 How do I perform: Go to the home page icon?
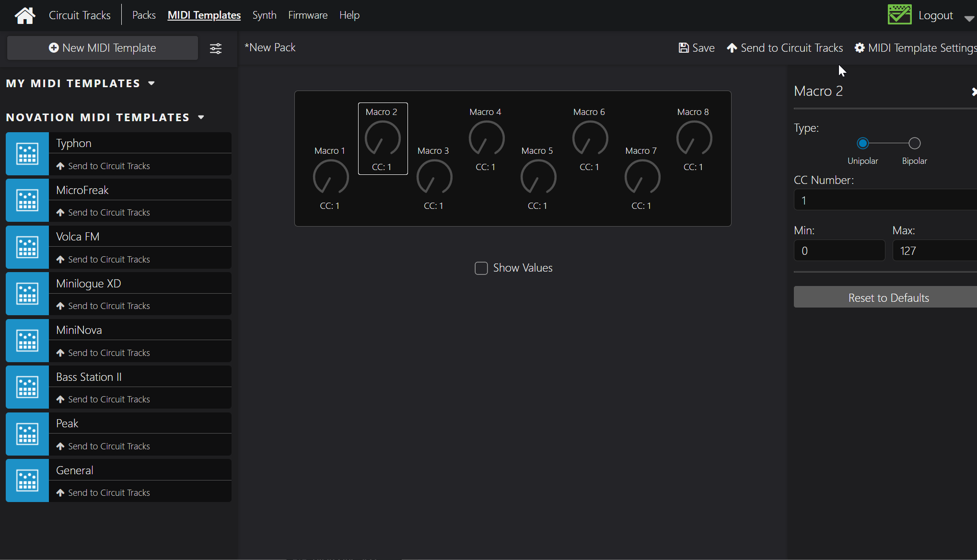tap(25, 15)
